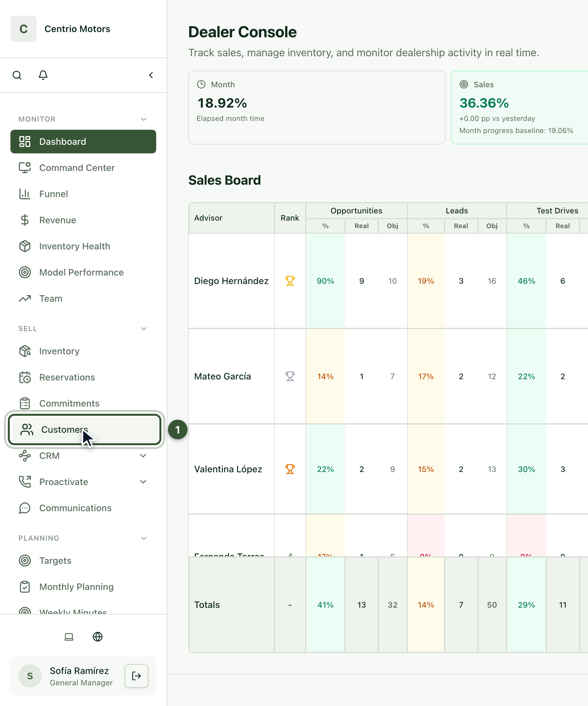Click the Monthly Planning clipboard check icon
588x706 pixels.
coord(25,587)
